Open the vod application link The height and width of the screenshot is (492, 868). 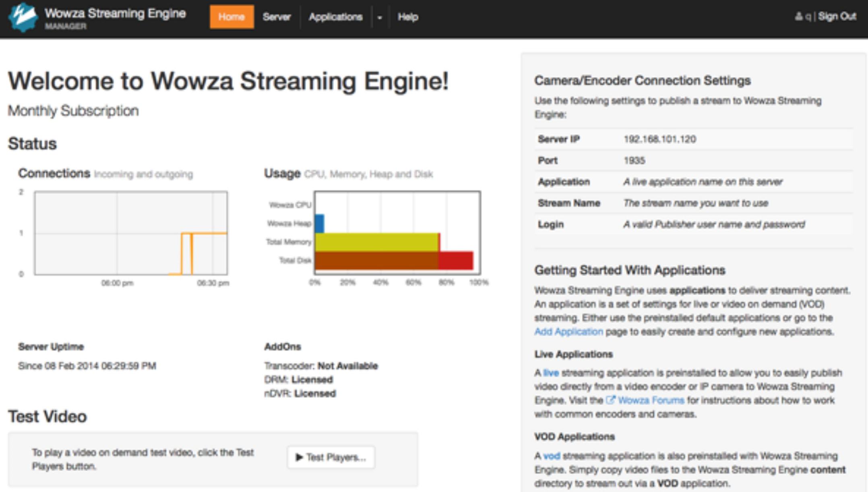coord(551,456)
